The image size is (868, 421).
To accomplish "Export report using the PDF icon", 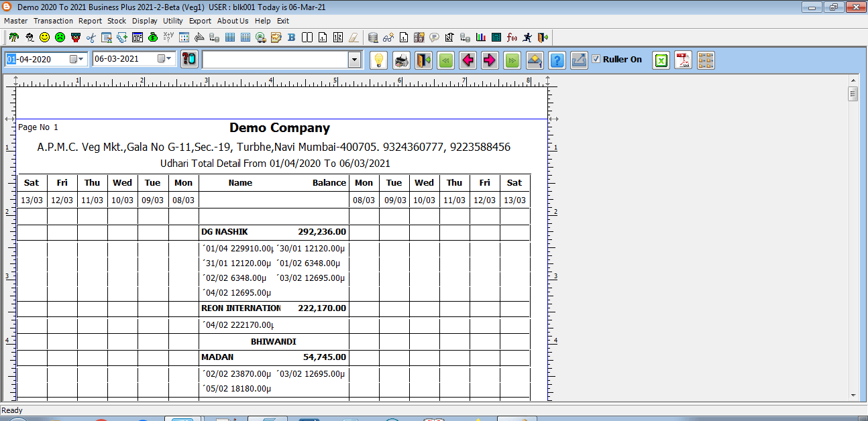I will [x=683, y=60].
